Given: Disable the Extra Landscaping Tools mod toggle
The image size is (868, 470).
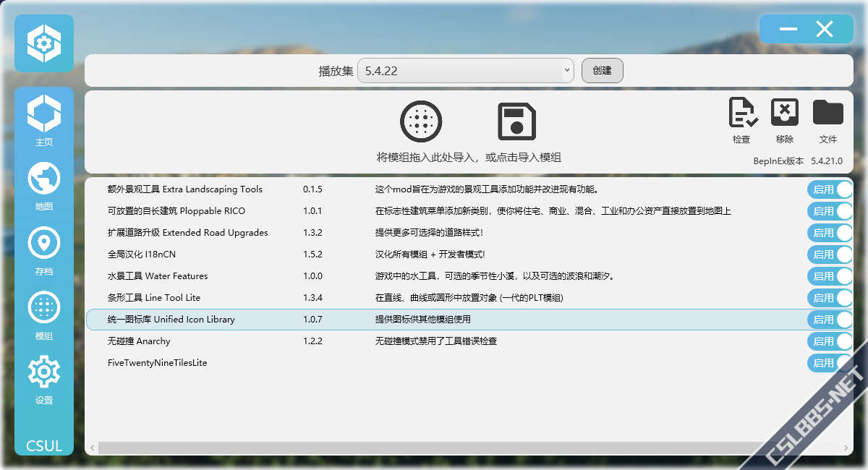Looking at the screenshot, I should pyautogui.click(x=830, y=189).
